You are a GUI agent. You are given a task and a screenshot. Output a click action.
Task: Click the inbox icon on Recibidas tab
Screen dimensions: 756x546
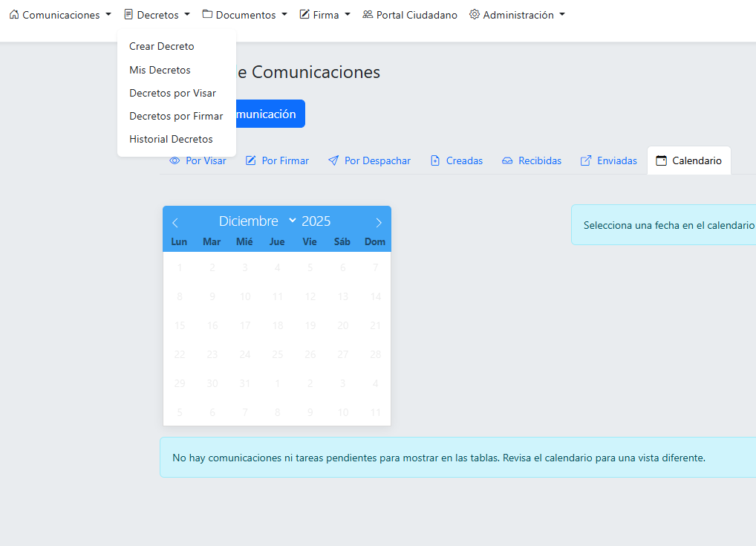pos(507,160)
